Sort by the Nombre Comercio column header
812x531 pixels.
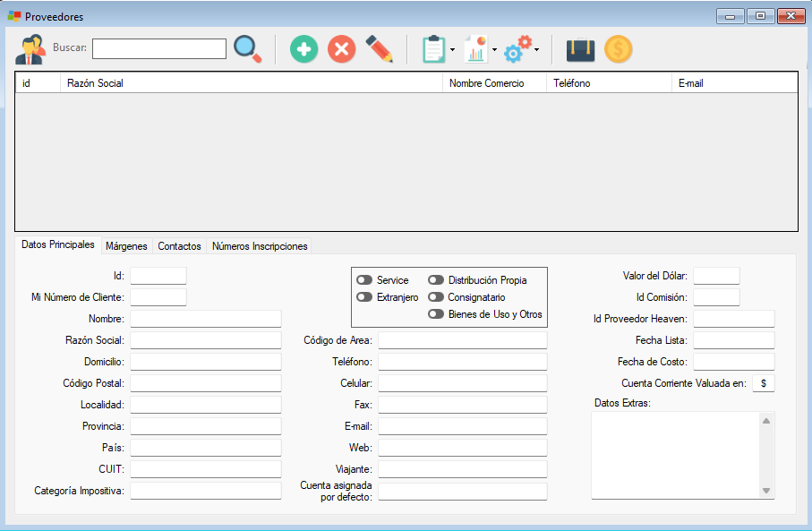point(494,83)
